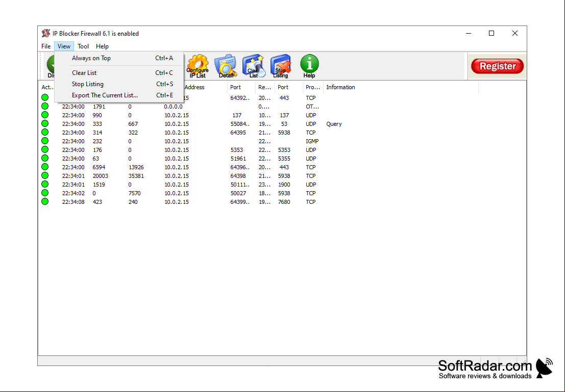Click the 20003 value cell
Viewport: 565px width, 392px height.
[100, 176]
